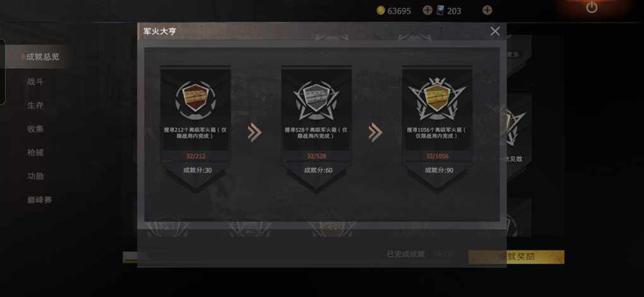644x297 pixels.
Task: Click the 成就奖励 button
Action: 516,257
